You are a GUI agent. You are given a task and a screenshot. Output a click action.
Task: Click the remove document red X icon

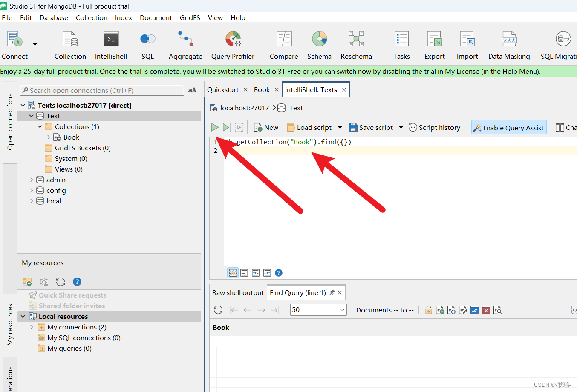(x=486, y=310)
